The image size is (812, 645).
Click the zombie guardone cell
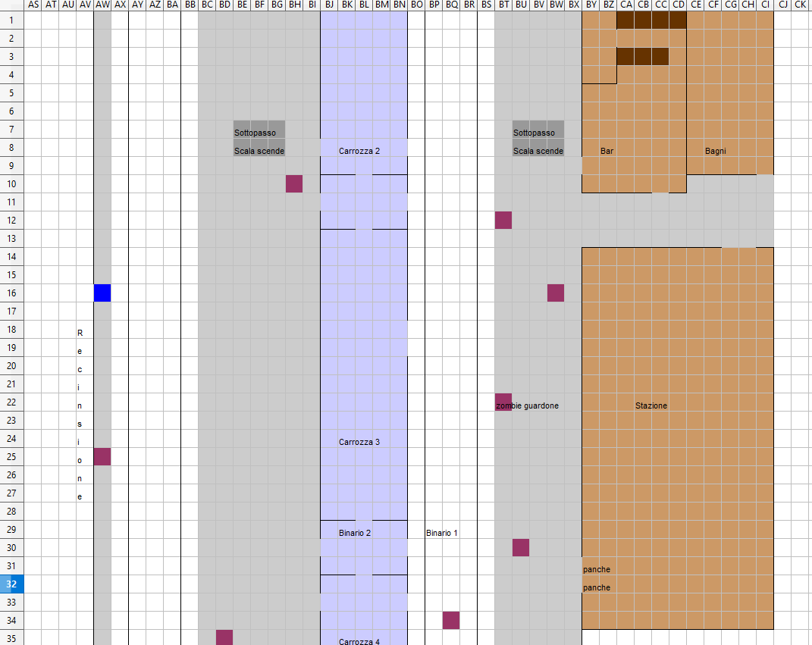(527, 405)
